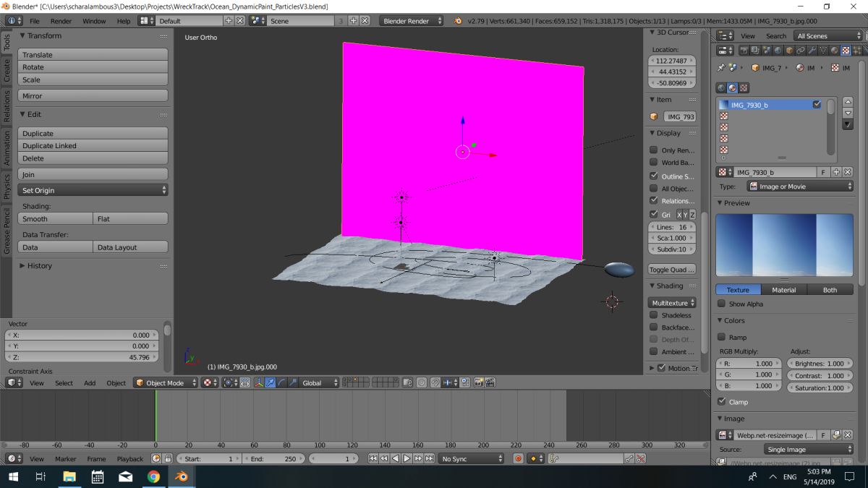Show world textures icon
The height and width of the screenshot is (488, 868).
click(x=721, y=88)
